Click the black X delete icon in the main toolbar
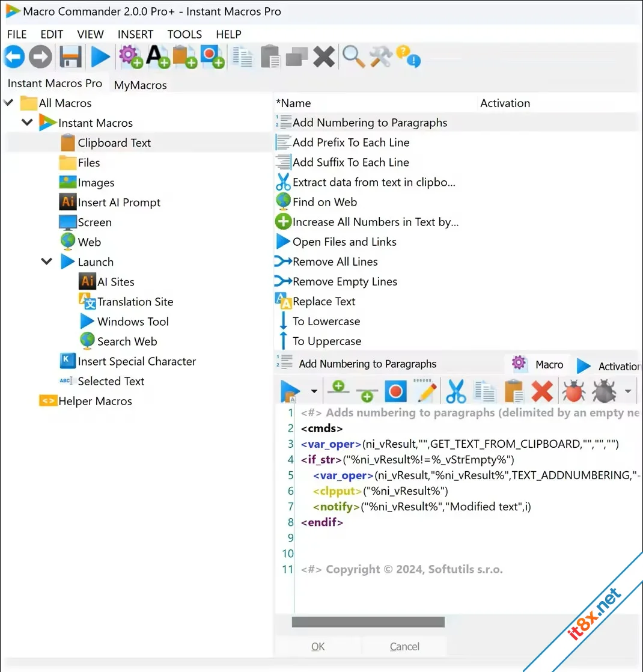The width and height of the screenshot is (643, 672). point(323,57)
